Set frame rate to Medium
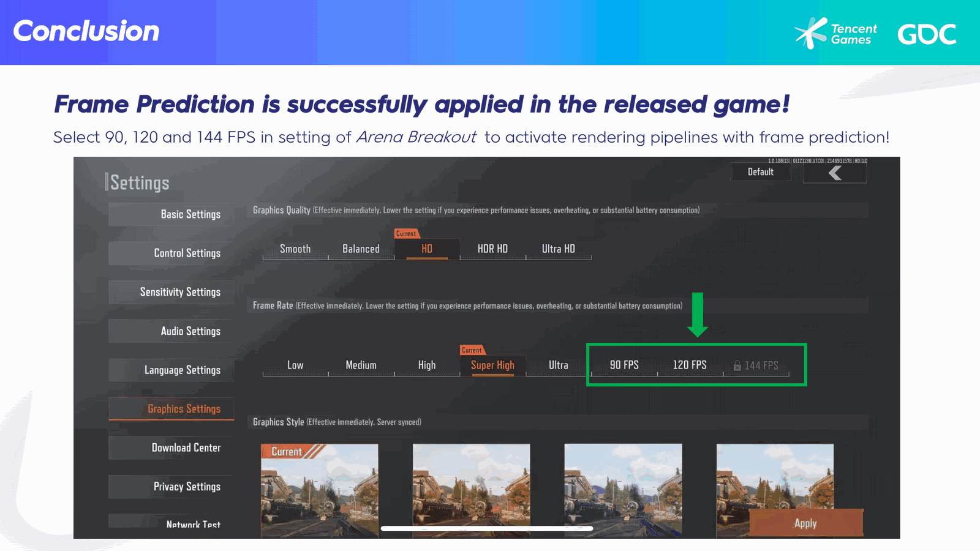Viewport: 980px width, 551px height. point(361,365)
